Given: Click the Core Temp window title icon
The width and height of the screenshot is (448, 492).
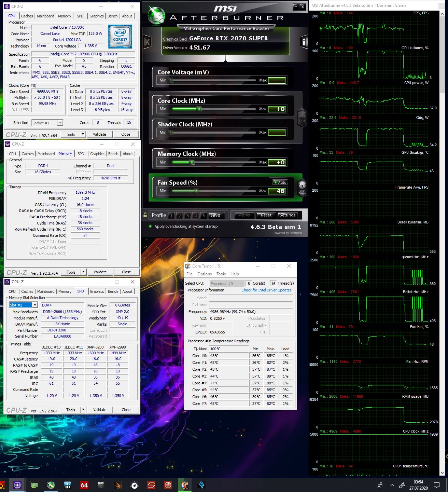Looking at the screenshot, I should point(188,266).
